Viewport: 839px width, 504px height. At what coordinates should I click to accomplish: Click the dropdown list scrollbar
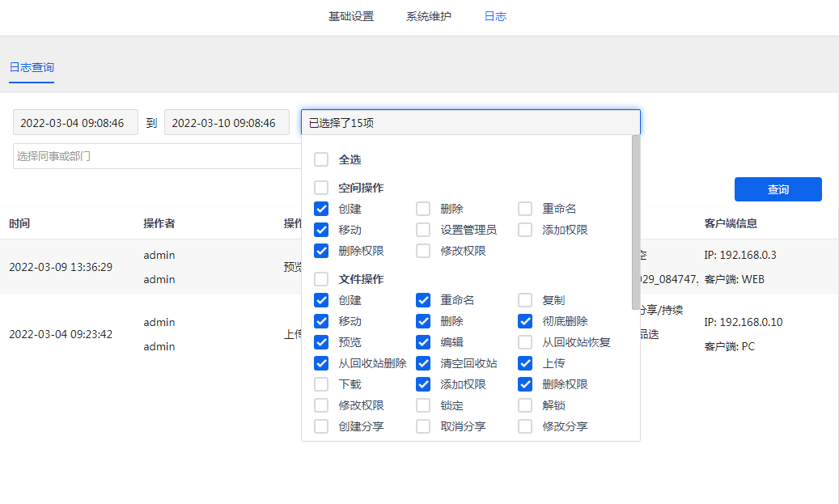[636, 222]
